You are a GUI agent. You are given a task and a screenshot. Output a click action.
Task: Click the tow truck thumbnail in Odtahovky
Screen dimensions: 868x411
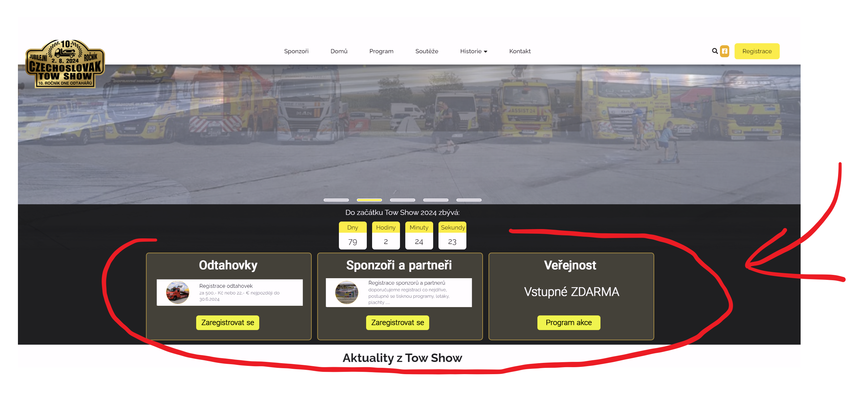tap(178, 292)
